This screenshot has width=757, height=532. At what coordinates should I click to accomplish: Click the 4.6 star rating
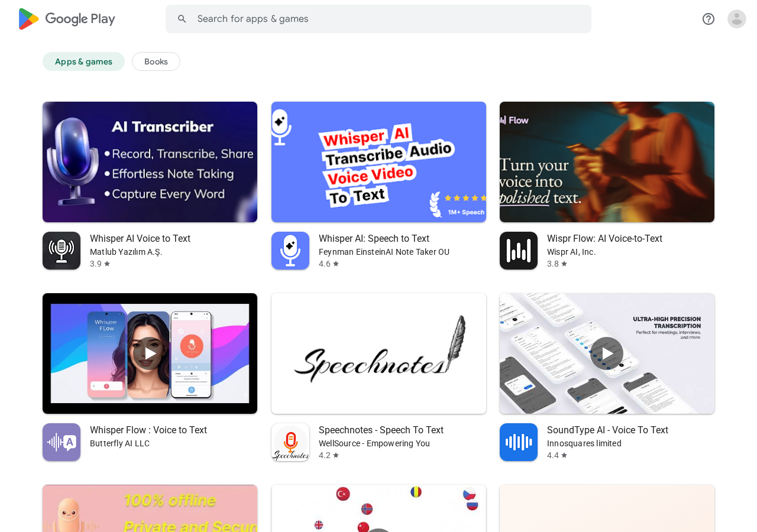tap(329, 264)
